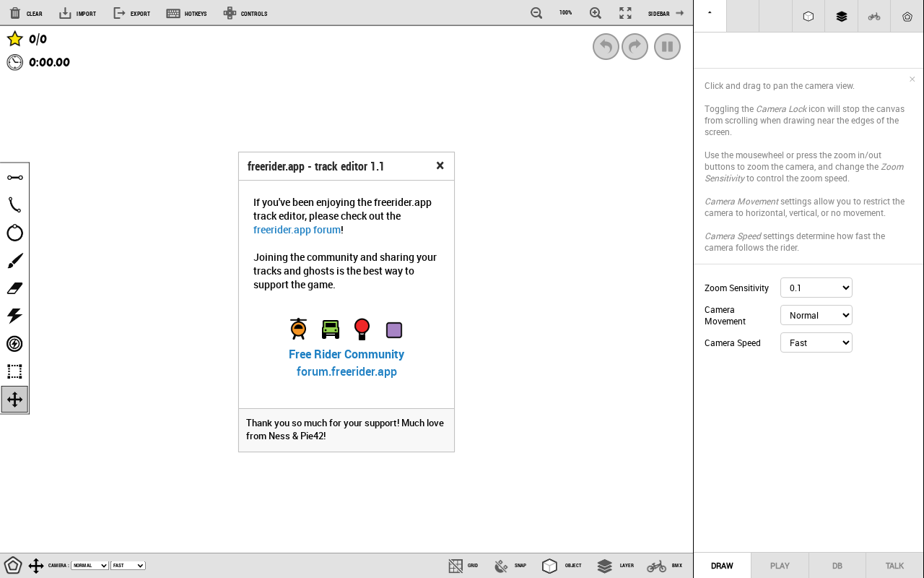Clear the track with the trash button
The width and height of the screenshot is (924, 578).
tap(25, 13)
